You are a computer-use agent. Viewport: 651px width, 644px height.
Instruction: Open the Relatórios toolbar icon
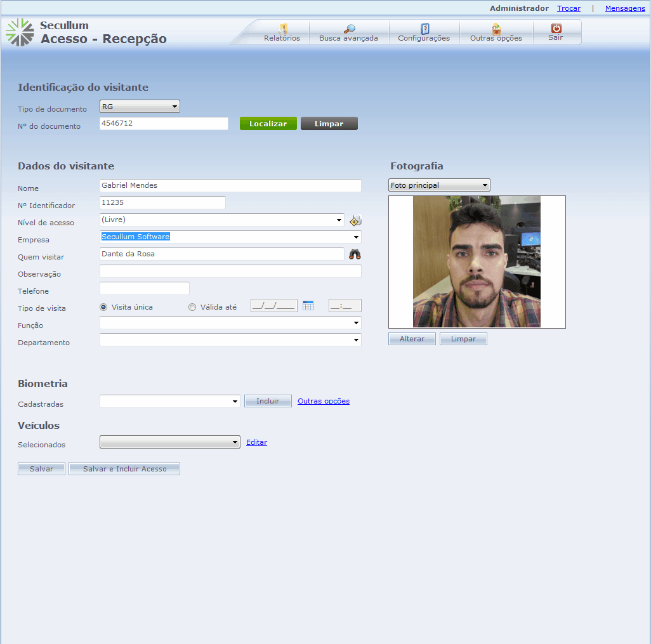pyautogui.click(x=283, y=29)
